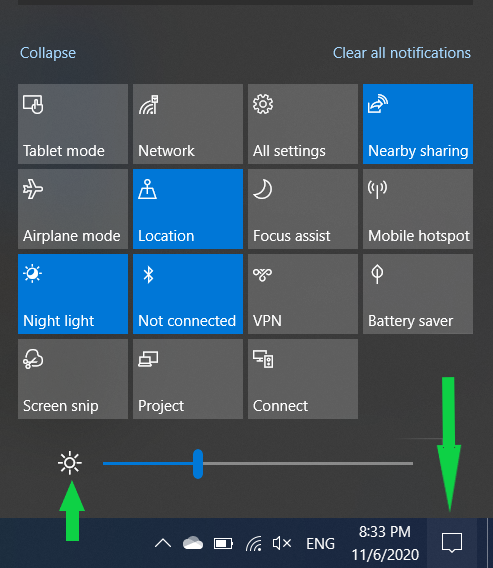Screen dimensions: 493x568
Task: Clear all notifications link
Action: [402, 53]
